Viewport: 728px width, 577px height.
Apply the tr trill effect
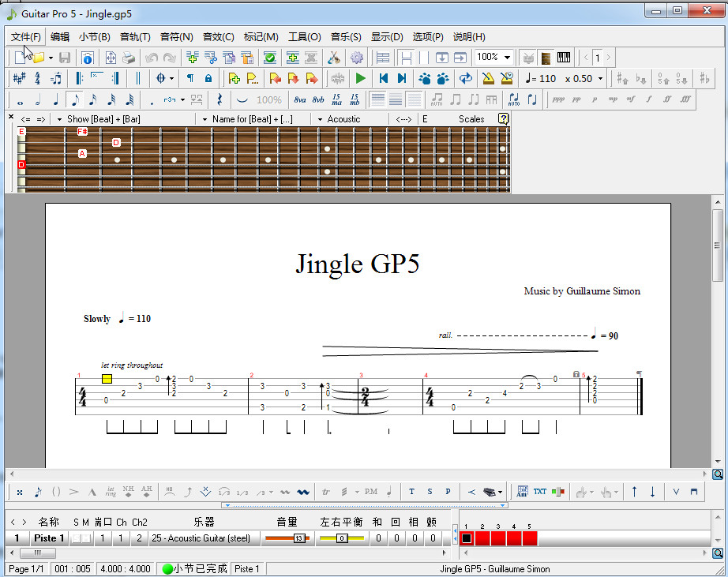click(326, 492)
